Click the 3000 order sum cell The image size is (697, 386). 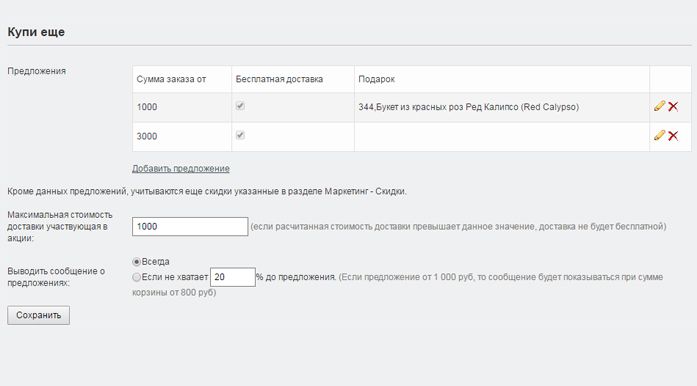[x=182, y=137]
